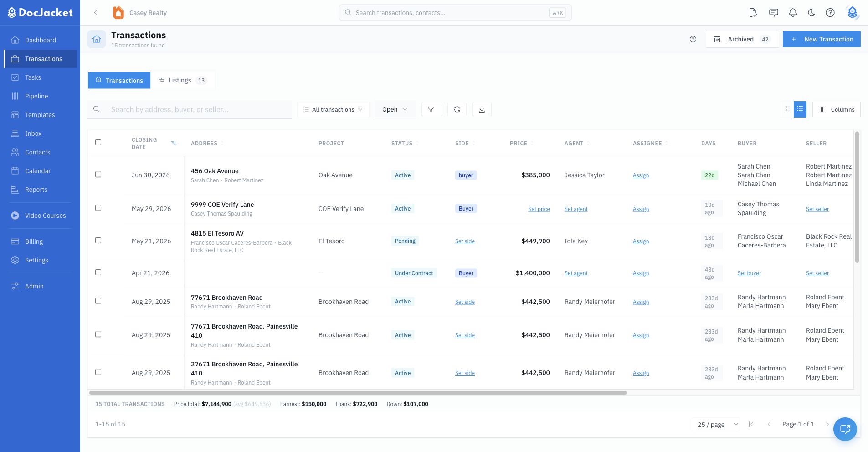Screen dimensions: 868x452
Task: Open the Admin section
Action: (x=40, y=286)
